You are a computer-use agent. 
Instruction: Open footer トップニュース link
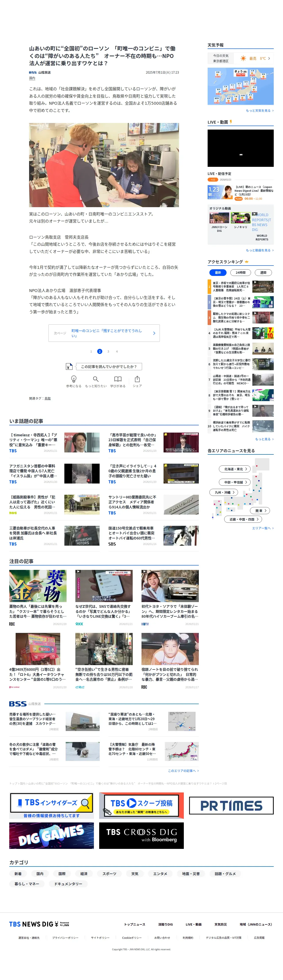tap(135, 924)
